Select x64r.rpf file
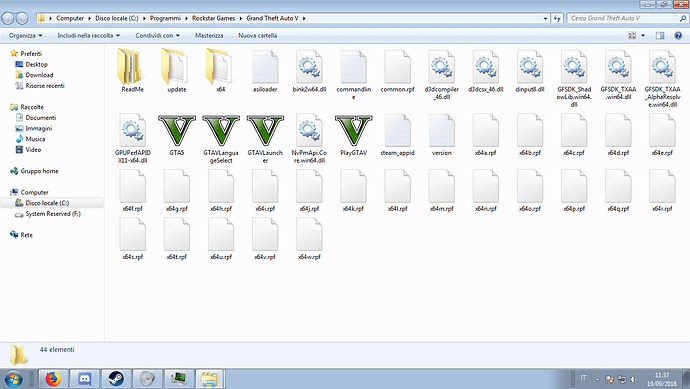The width and height of the screenshot is (690, 389). coord(662,190)
